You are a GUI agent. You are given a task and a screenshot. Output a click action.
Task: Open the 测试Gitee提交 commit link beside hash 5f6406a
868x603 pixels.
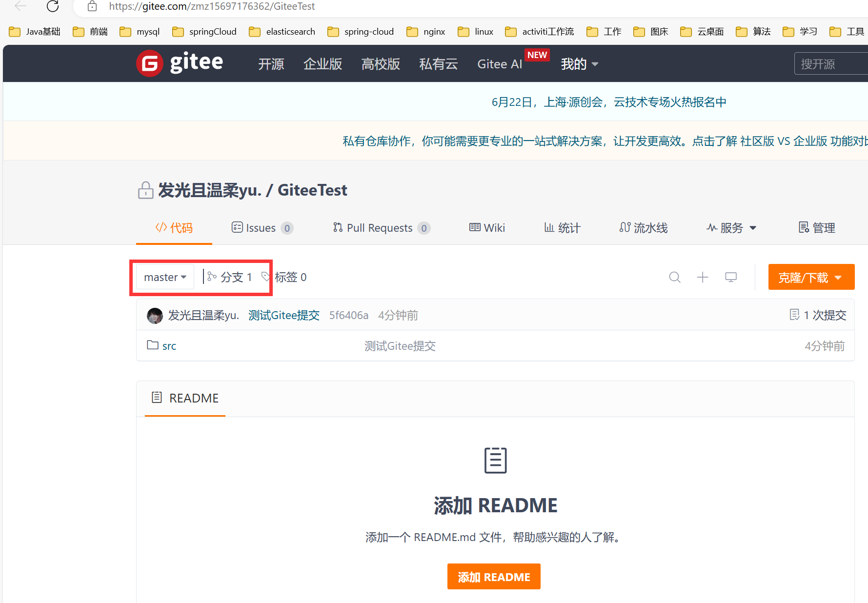(284, 315)
